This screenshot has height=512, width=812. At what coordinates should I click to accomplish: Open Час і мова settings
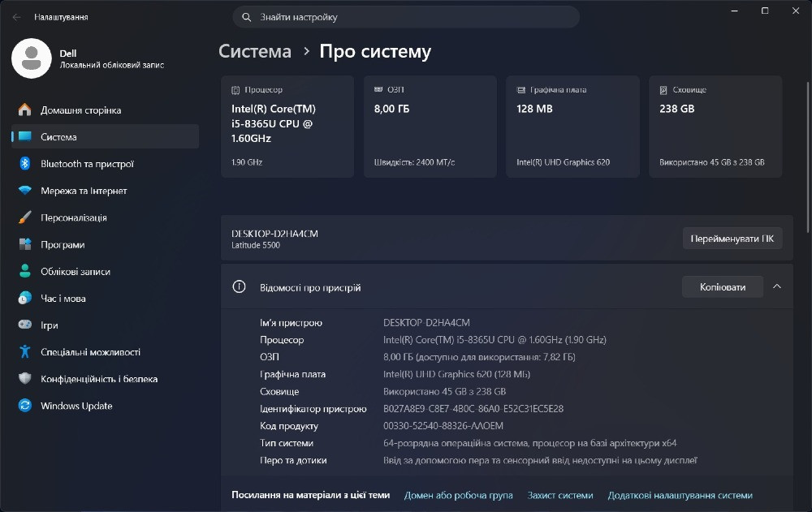[x=105, y=298]
